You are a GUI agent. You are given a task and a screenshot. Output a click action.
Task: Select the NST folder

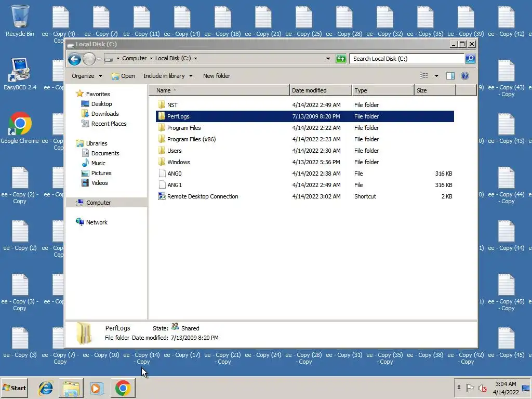point(172,105)
